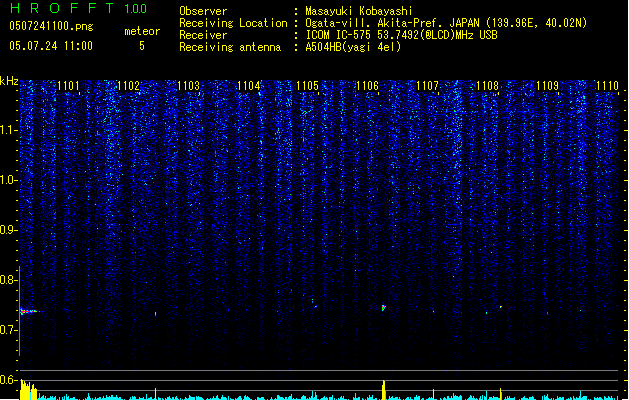Click the 'Observer' field label
The width and height of the screenshot is (629, 400).
pyautogui.click(x=203, y=11)
